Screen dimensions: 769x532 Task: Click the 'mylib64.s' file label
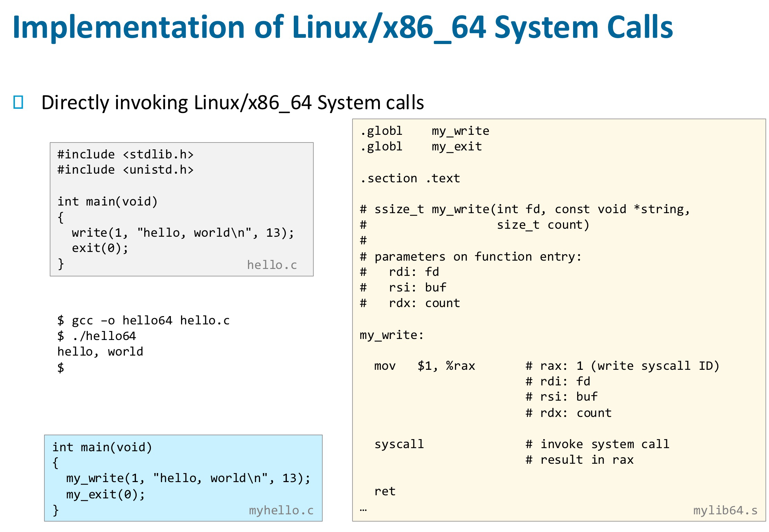pyautogui.click(x=725, y=511)
